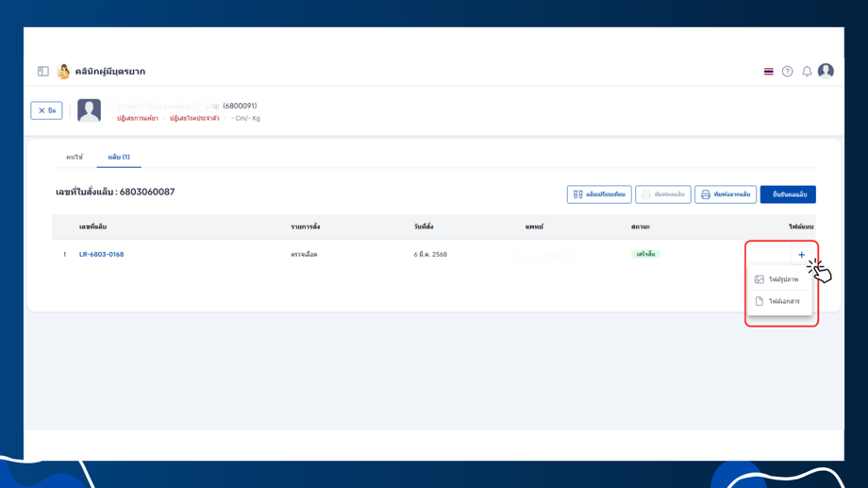Viewport: 868px width, 488px height.
Task: Click ปฏิเสธการแพ้ยา allergy label
Action: 138,118
